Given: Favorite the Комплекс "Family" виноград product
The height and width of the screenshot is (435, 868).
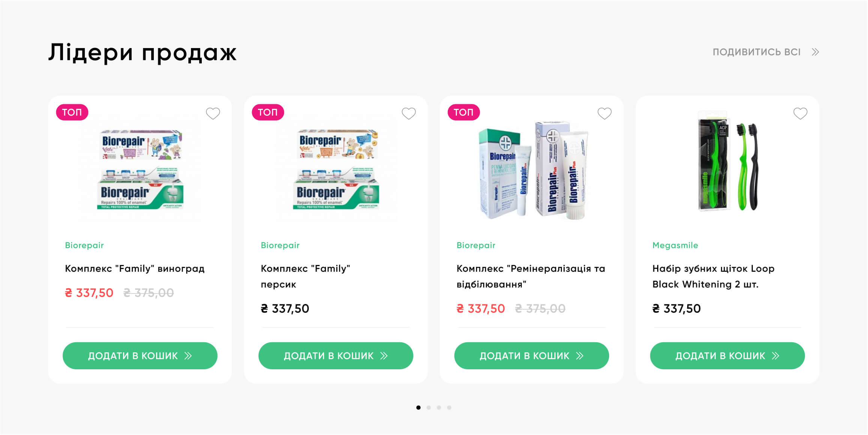Looking at the screenshot, I should (x=213, y=113).
